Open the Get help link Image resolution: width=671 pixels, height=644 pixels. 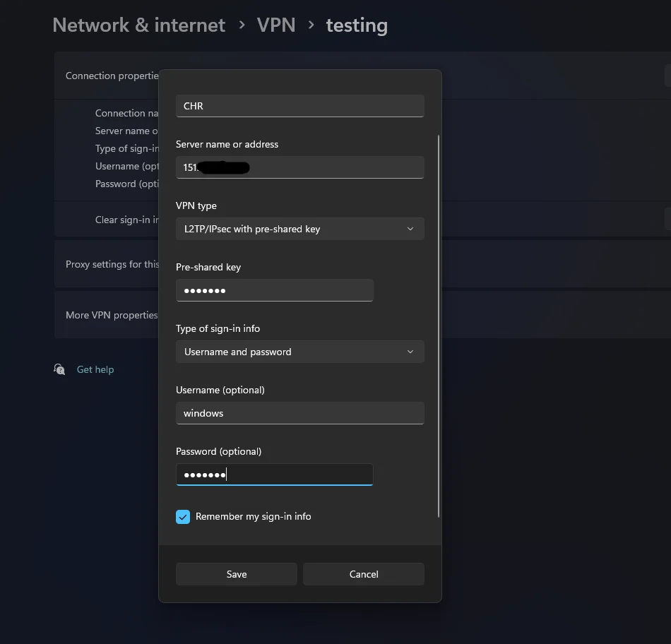(x=95, y=369)
